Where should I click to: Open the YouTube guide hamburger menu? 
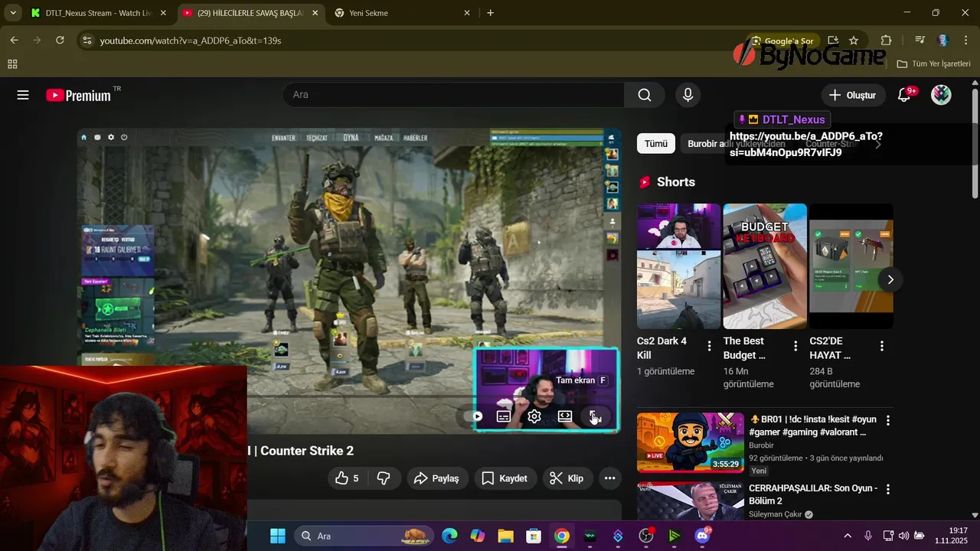click(x=23, y=95)
